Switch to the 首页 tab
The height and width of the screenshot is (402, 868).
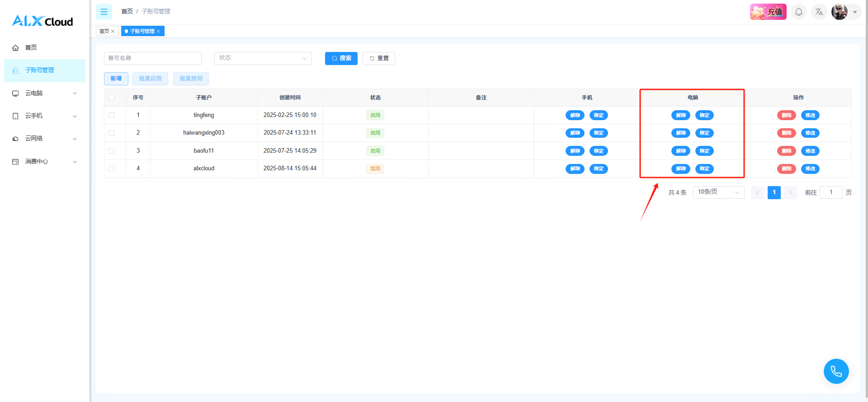point(104,31)
